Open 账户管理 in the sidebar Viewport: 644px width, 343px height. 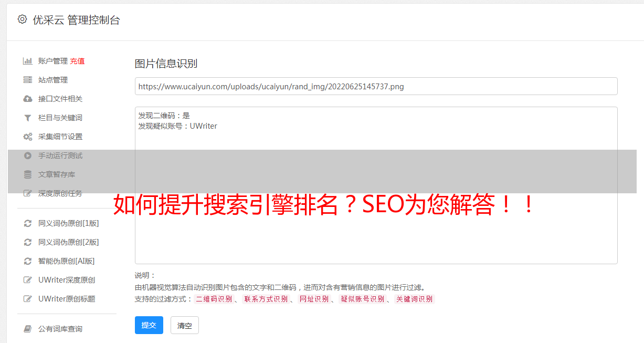(53, 61)
